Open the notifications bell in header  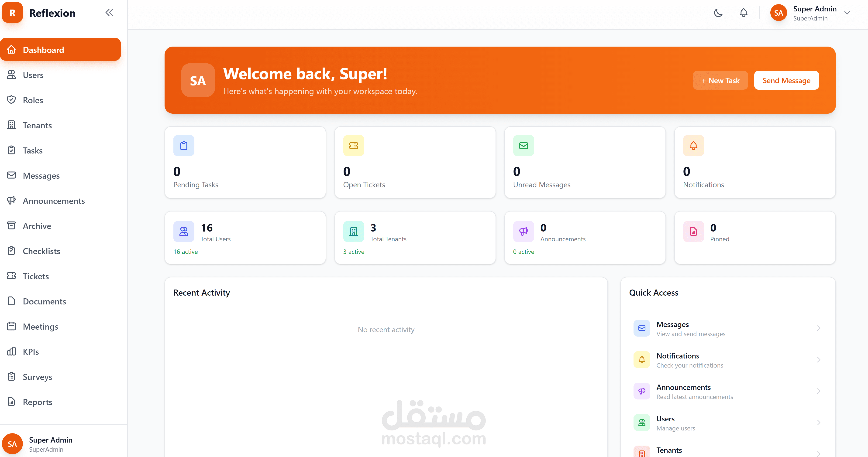click(743, 13)
